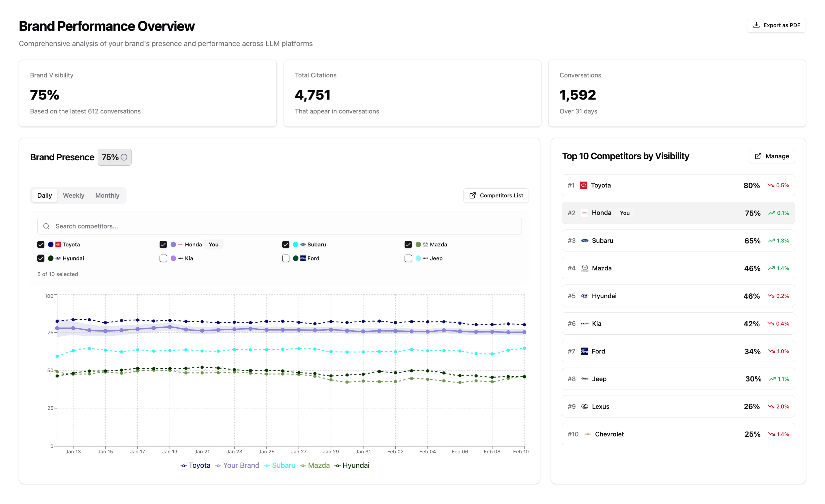Enable the Kia checkbox in the competitor filter
This screenshot has height=504, width=825.
[x=163, y=258]
